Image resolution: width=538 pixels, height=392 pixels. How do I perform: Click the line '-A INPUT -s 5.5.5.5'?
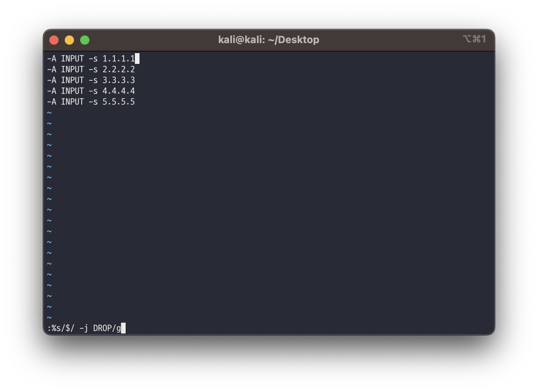click(91, 102)
